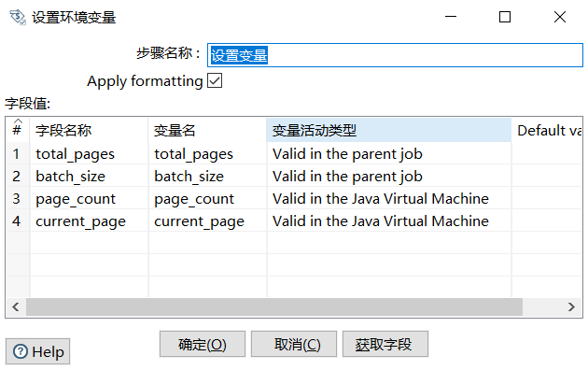Open scope dropdown for batch_size row

[x=389, y=176]
